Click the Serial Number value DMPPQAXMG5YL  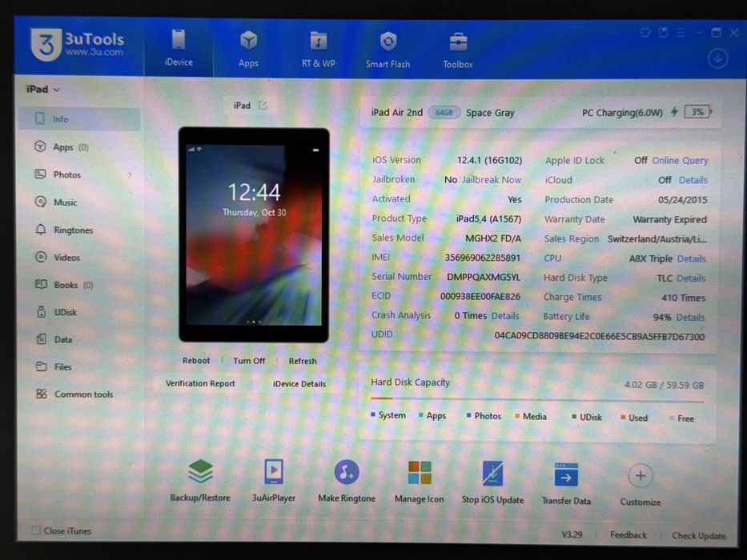[484, 277]
